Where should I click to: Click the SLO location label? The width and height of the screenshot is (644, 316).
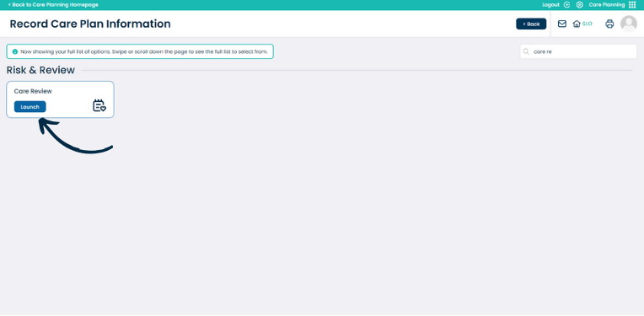point(588,24)
